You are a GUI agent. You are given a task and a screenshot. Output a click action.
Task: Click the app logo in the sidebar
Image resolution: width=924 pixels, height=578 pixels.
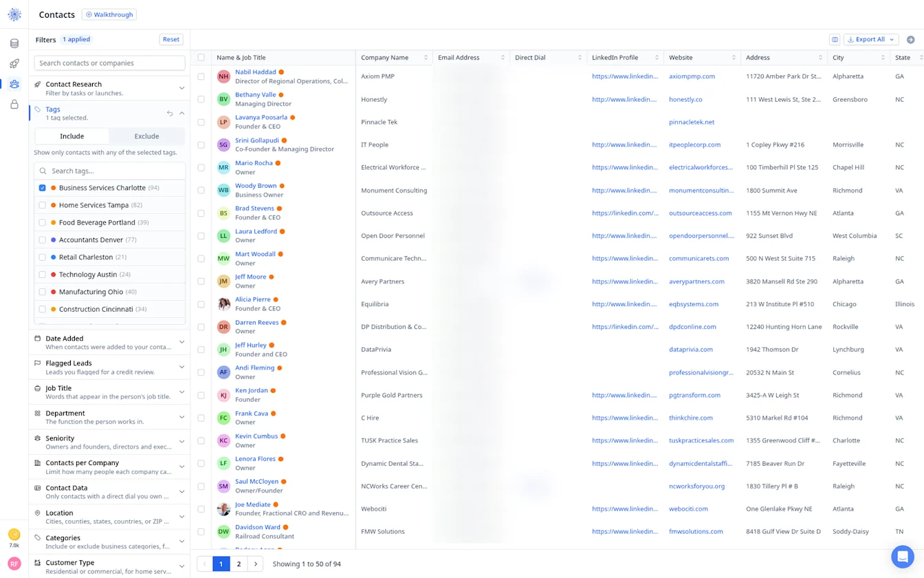point(14,14)
